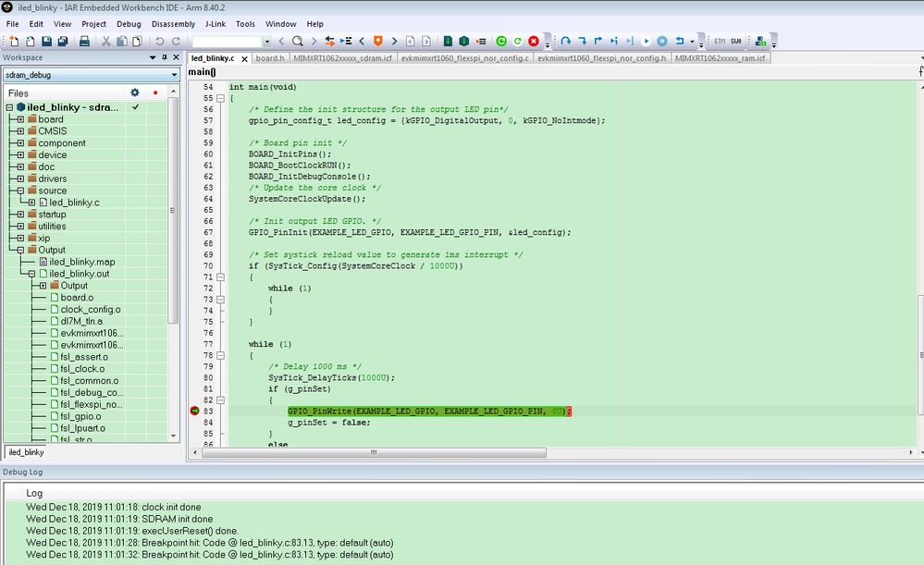Open the Project menu

(93, 24)
